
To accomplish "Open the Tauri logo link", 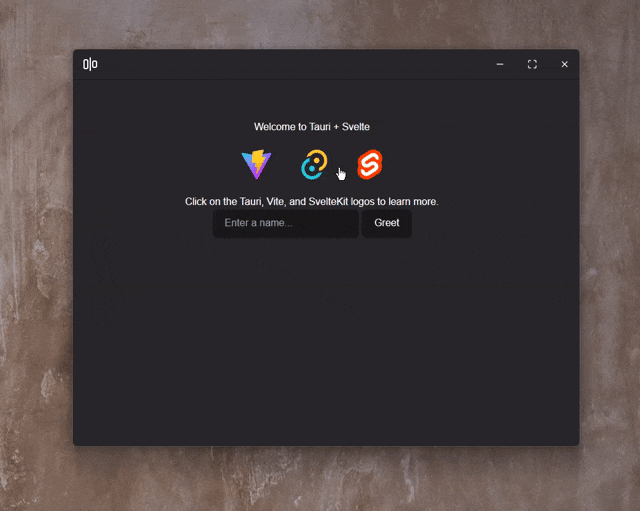I will coord(314,164).
